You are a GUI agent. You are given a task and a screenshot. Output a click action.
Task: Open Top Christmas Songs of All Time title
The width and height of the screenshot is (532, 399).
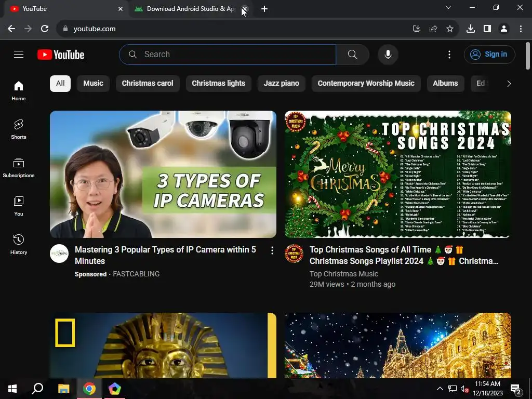pos(404,255)
